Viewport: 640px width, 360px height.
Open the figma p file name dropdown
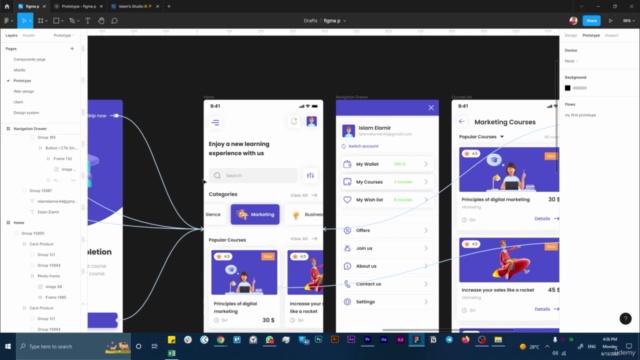(344, 21)
